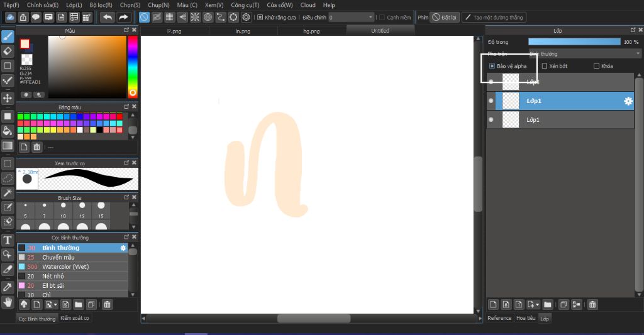Open the Tệp(F) menu
The height and width of the screenshot is (335, 644).
pos(11,5)
